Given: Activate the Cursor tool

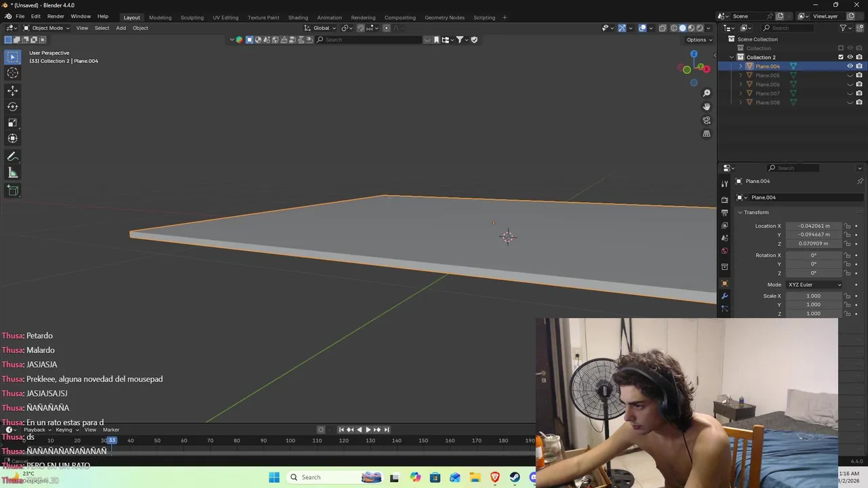Looking at the screenshot, I should 12,73.
